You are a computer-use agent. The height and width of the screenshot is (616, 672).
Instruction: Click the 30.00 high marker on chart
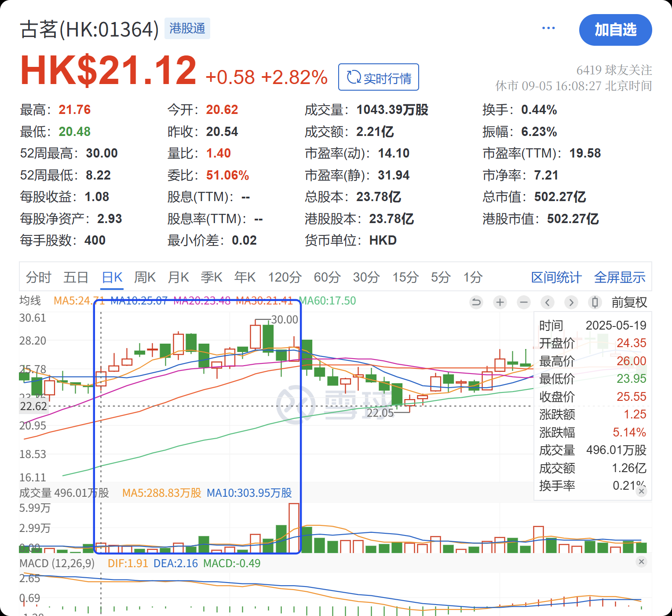tap(285, 319)
